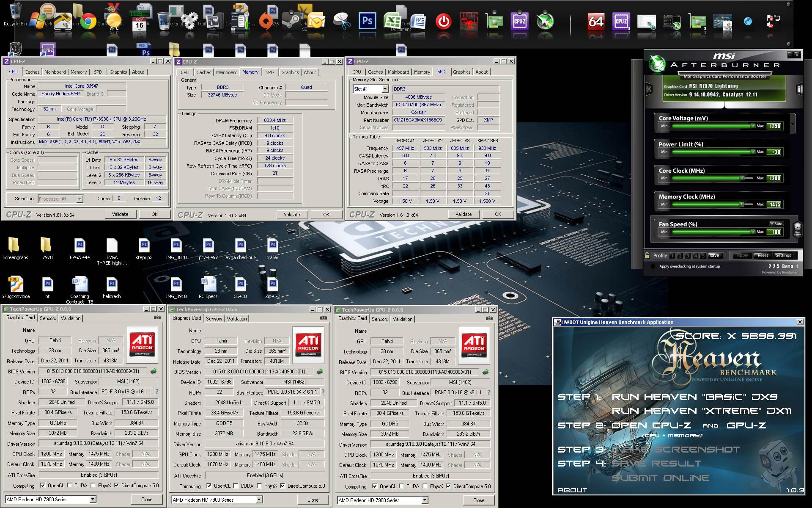Launch Excel from the dock
812x508 pixels.
(392, 21)
